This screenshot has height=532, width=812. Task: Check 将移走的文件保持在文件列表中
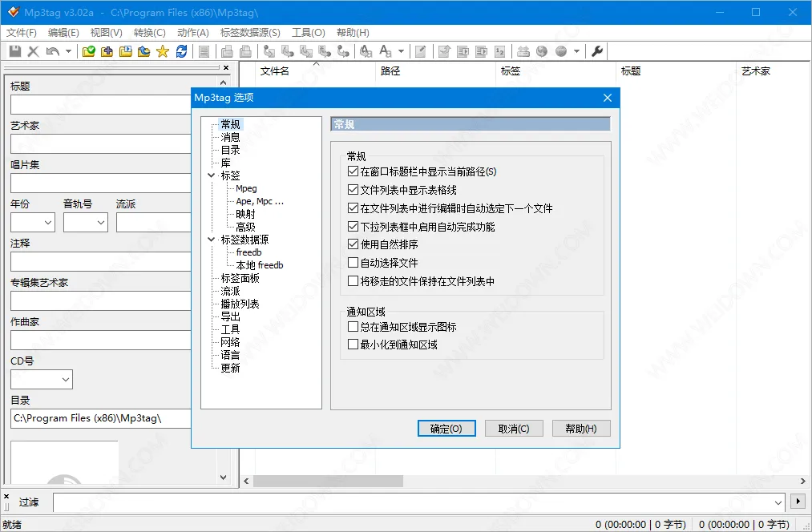pyautogui.click(x=353, y=281)
